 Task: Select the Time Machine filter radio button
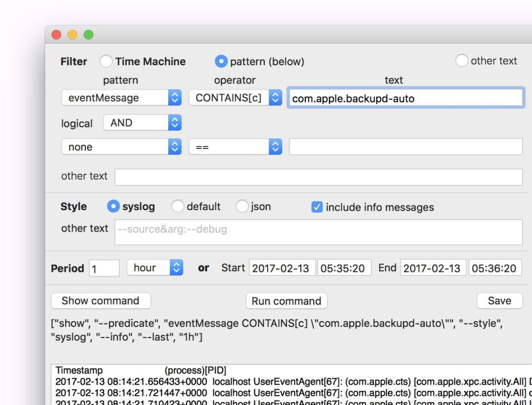tap(106, 61)
